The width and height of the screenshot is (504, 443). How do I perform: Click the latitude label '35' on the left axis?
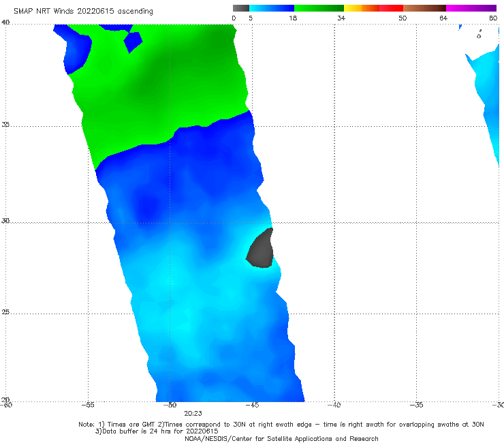coord(5,124)
